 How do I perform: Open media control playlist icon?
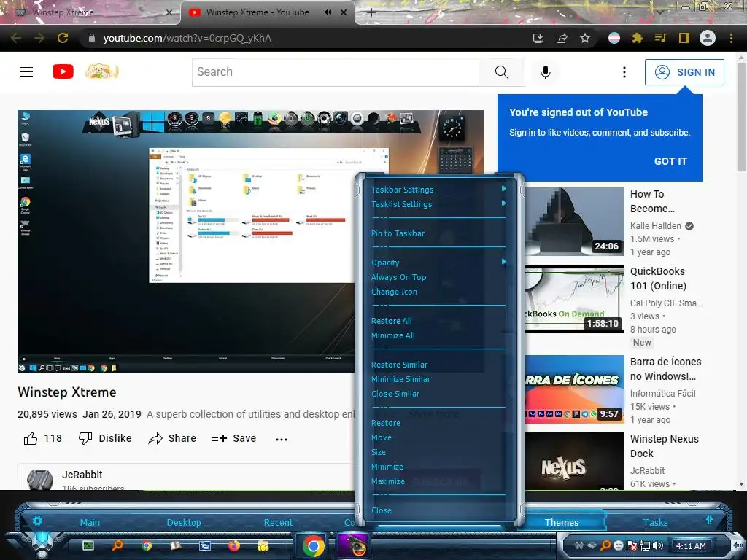[660, 38]
